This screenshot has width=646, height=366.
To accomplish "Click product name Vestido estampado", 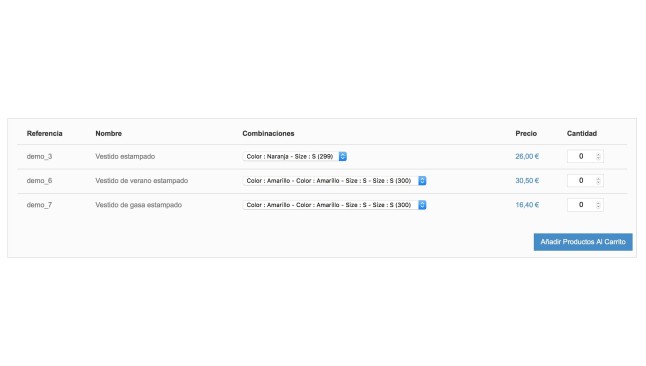I will (x=125, y=156).
